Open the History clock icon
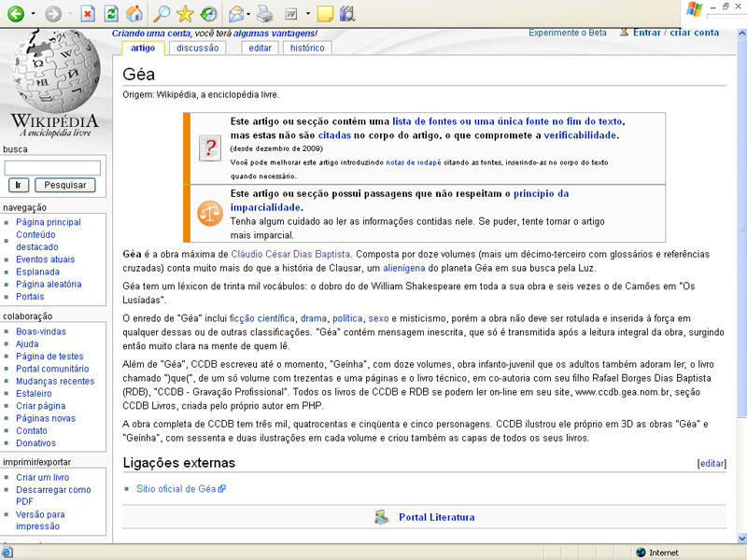Image resolution: width=747 pixels, height=560 pixels. click(x=208, y=14)
